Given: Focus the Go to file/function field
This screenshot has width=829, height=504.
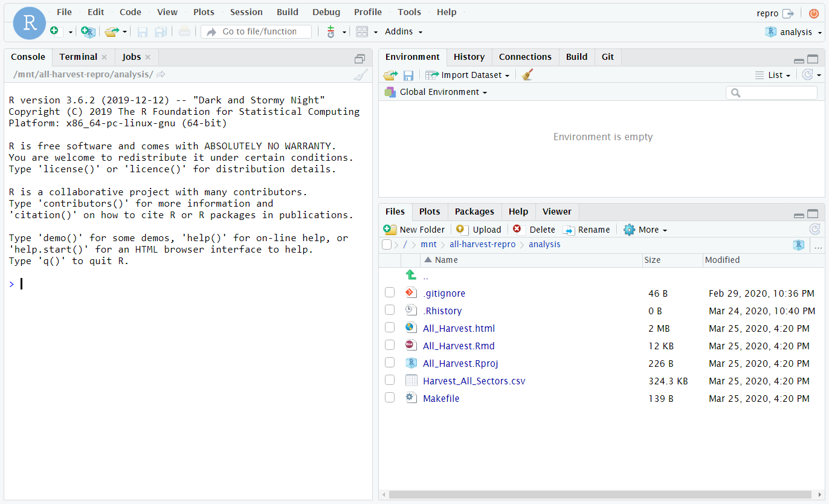Looking at the screenshot, I should (x=256, y=31).
